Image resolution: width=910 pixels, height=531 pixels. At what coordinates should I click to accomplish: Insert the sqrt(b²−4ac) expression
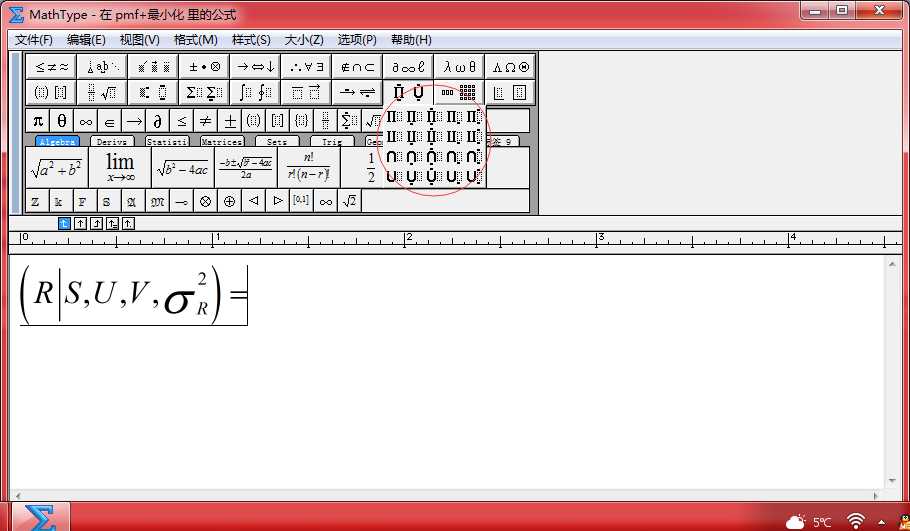pos(183,168)
